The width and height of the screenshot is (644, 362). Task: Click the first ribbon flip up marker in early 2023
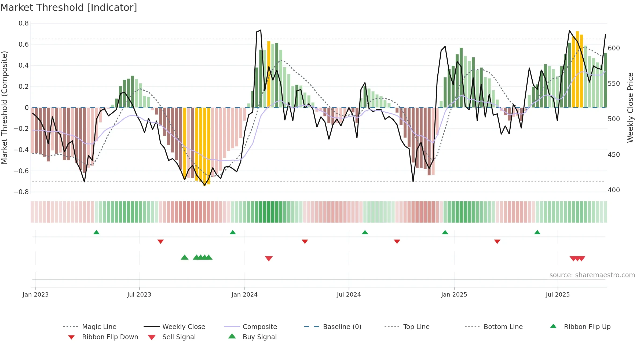(x=96, y=232)
